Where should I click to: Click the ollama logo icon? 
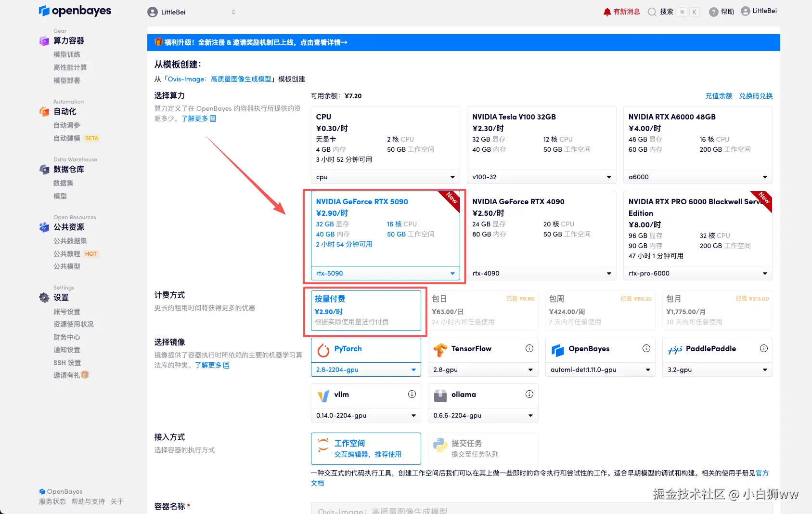pyautogui.click(x=440, y=396)
